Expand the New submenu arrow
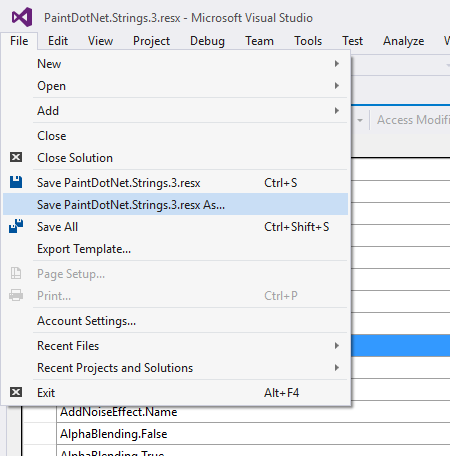The height and width of the screenshot is (456, 450). [337, 63]
